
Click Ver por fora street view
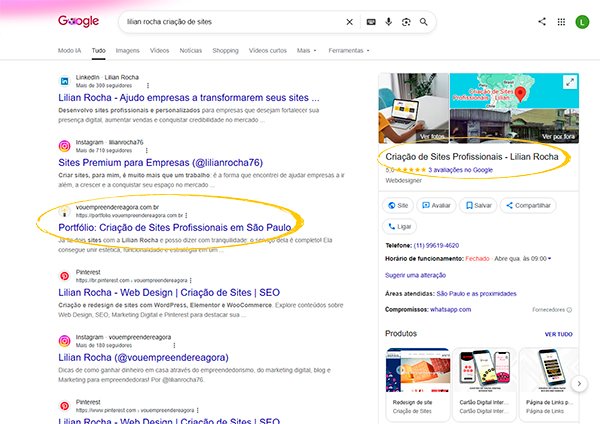558,137
